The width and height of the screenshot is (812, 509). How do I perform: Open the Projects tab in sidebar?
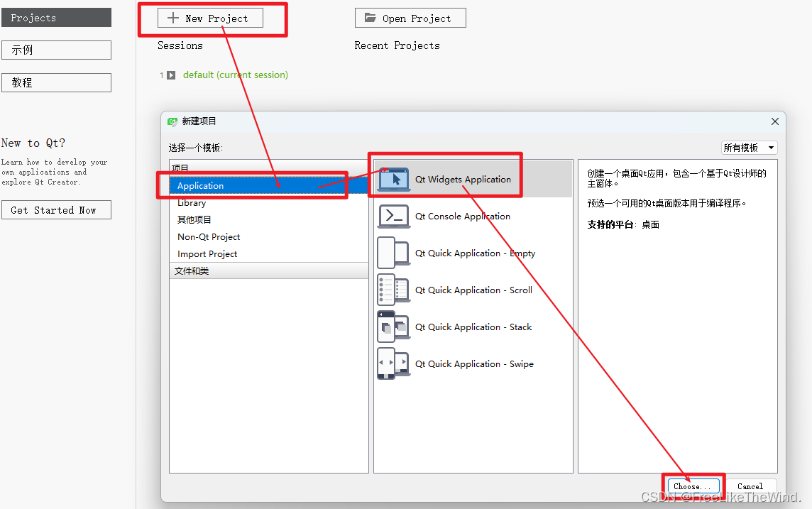[57, 17]
